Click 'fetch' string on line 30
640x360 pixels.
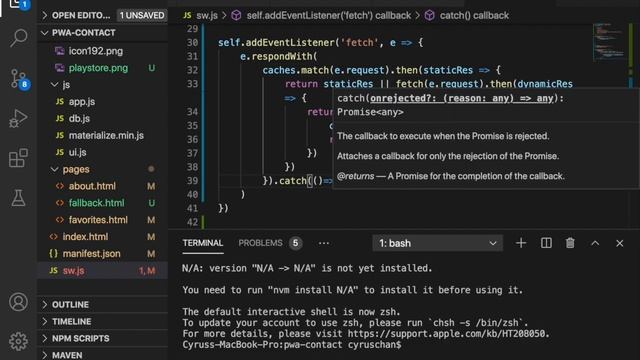tap(359, 42)
